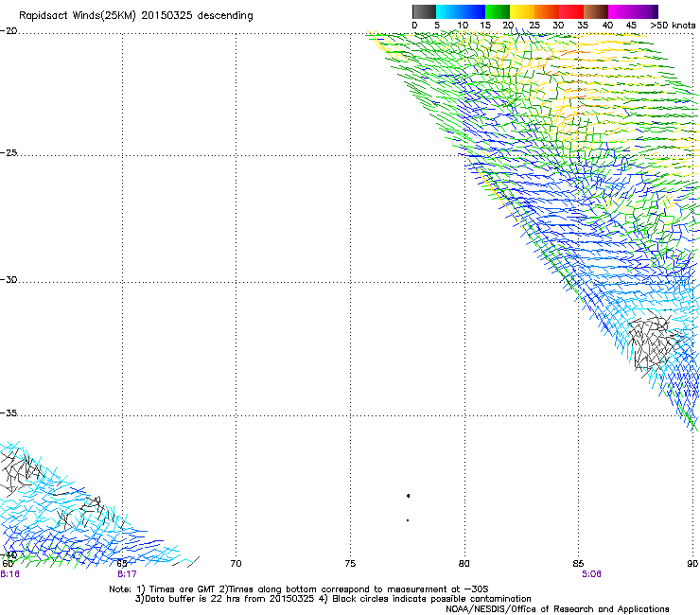The width and height of the screenshot is (700, 615).
Task: Click the legend label '25'
Action: tap(534, 26)
